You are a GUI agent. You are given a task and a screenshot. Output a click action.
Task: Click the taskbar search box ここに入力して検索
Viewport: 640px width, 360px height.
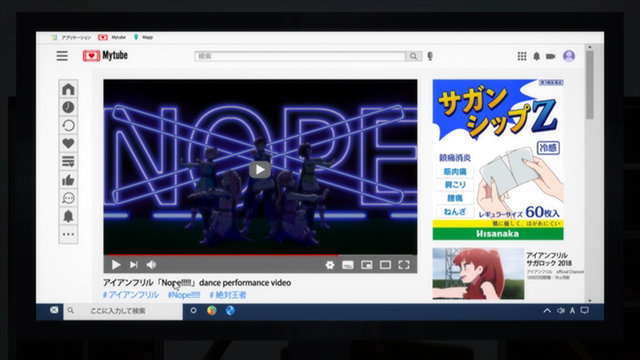click(123, 311)
